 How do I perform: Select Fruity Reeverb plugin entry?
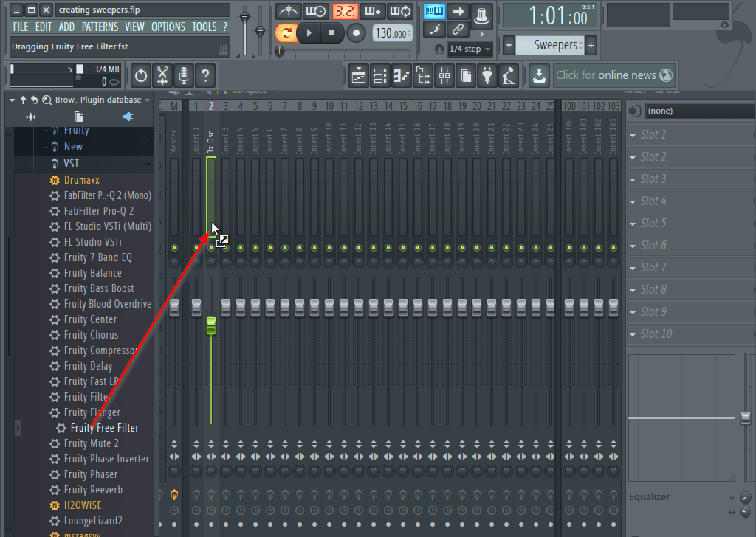tap(92, 490)
